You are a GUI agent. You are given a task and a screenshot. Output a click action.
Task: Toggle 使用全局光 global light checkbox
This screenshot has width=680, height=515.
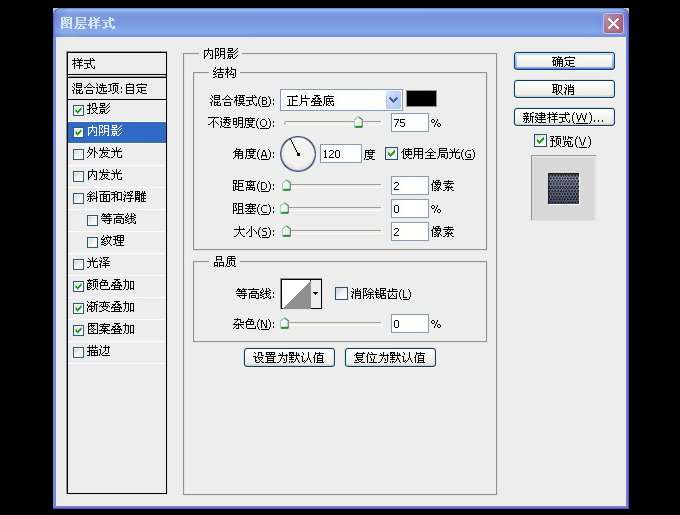click(x=391, y=154)
